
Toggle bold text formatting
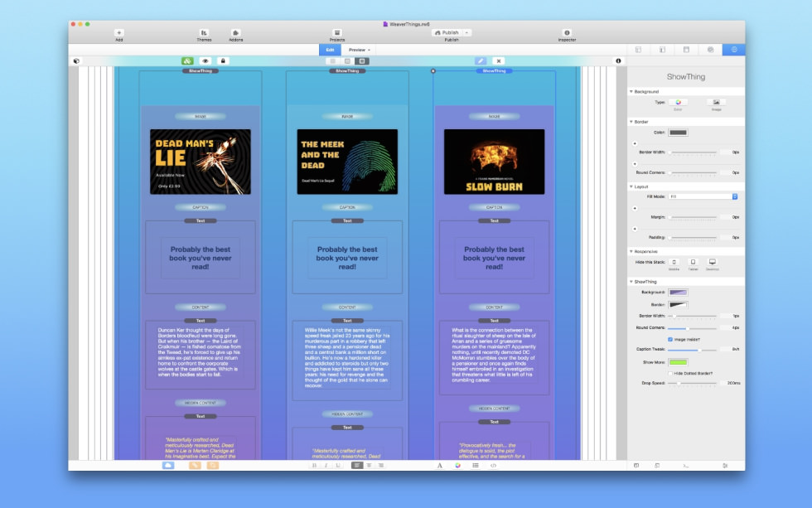pos(314,466)
